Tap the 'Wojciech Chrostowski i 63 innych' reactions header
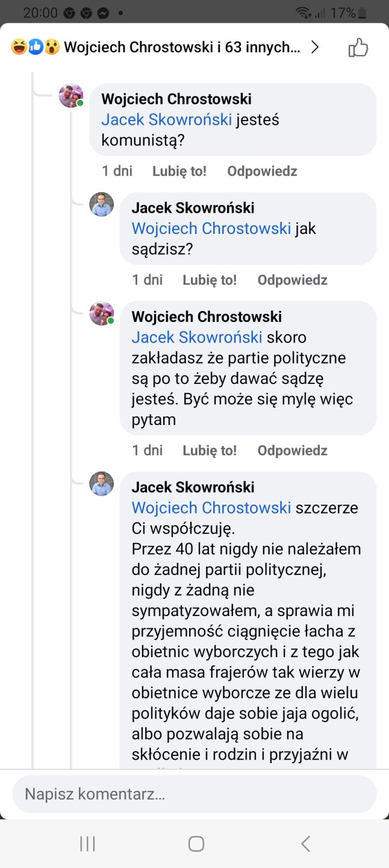The width and height of the screenshot is (389, 868). (182, 48)
